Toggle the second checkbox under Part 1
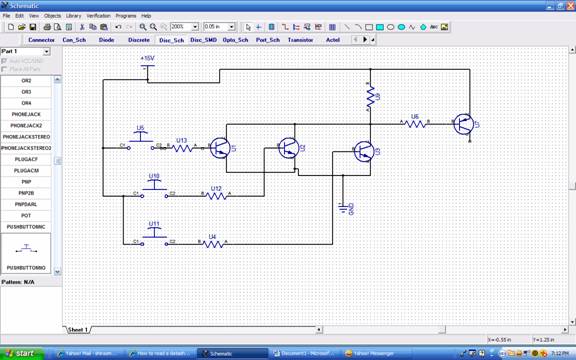576x360 pixels. pyautogui.click(x=4, y=69)
